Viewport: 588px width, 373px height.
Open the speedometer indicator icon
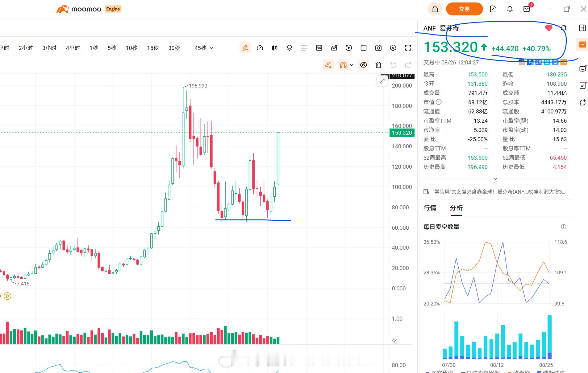[260, 48]
